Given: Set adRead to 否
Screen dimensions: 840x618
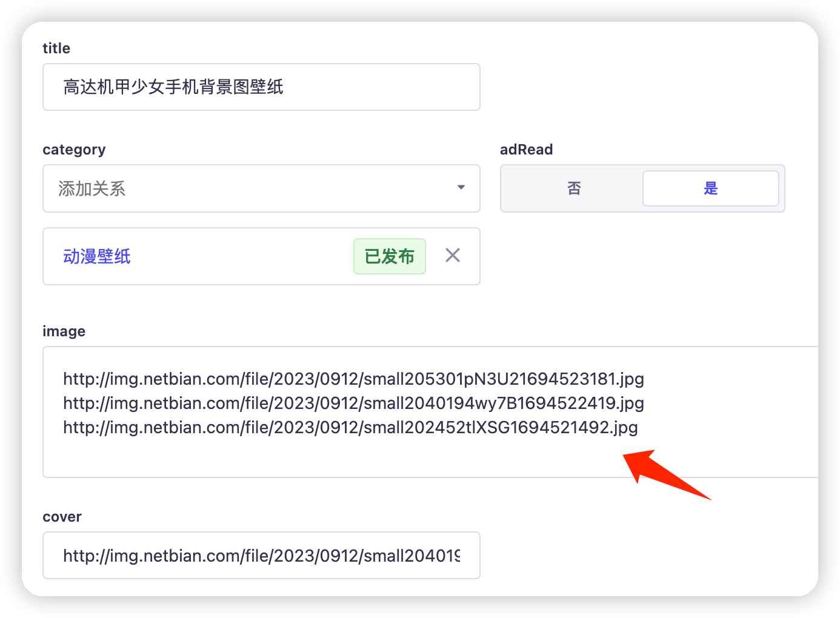Looking at the screenshot, I should [x=573, y=188].
